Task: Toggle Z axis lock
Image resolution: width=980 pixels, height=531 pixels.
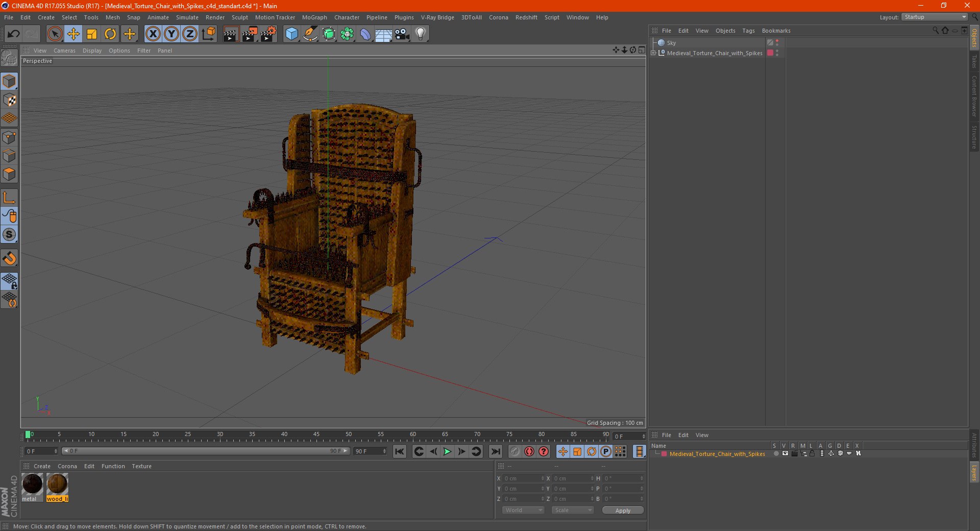Action: (190, 34)
